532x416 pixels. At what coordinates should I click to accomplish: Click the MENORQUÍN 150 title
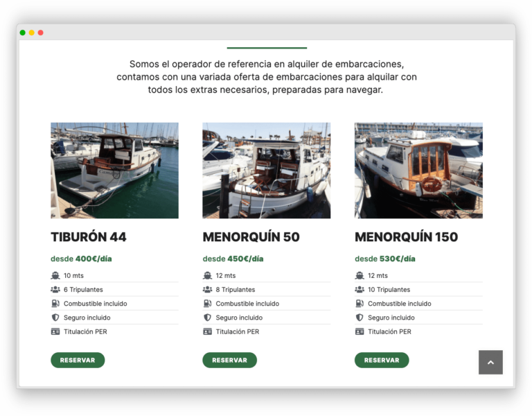point(407,236)
